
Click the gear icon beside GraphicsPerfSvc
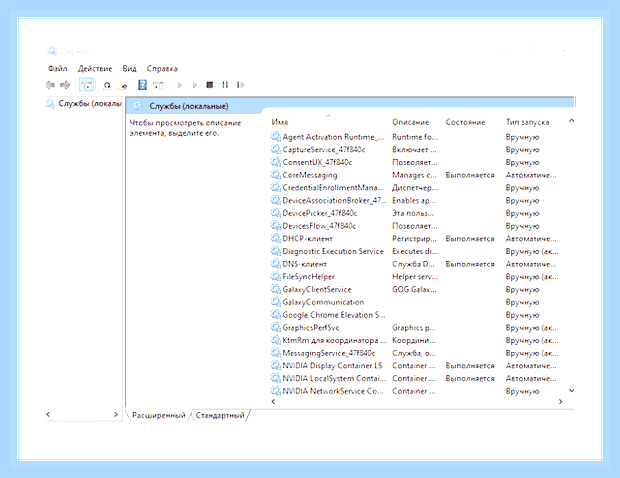tap(276, 327)
